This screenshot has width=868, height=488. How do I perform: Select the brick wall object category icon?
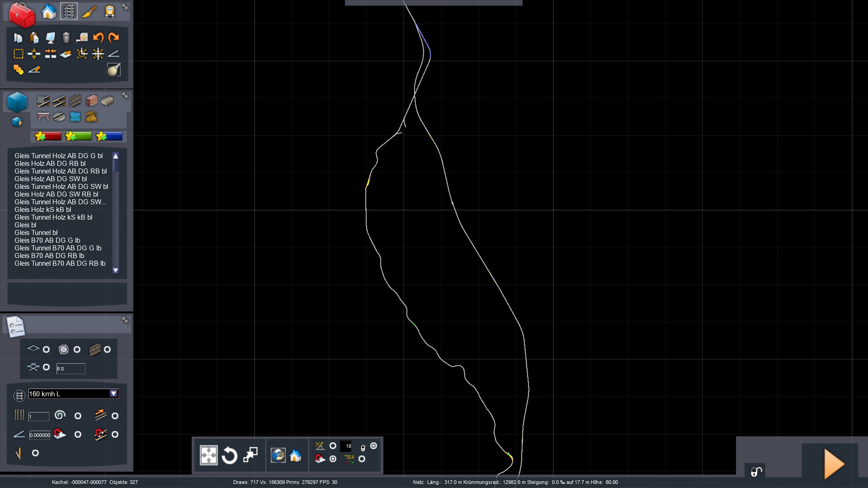point(91,100)
